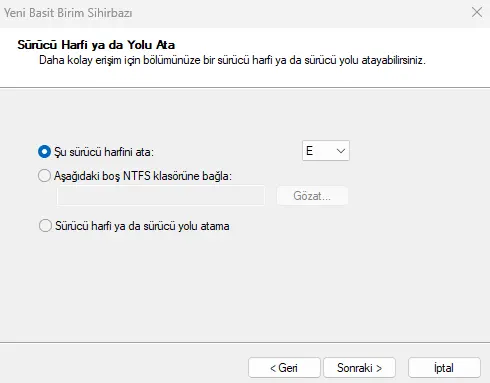Click the 'Yeni Basit Birim Sihirbazı' title text
490x383 pixels.
[68, 13]
